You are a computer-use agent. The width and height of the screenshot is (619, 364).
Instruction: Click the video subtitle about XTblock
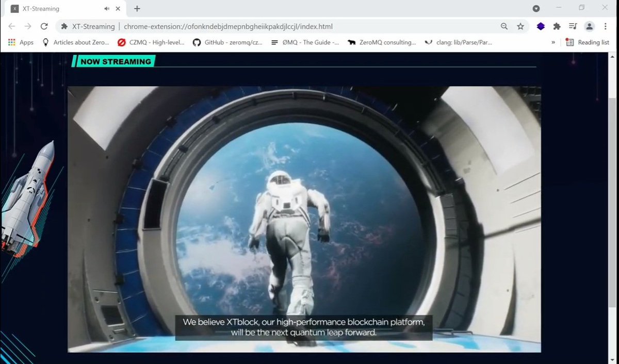(304, 327)
